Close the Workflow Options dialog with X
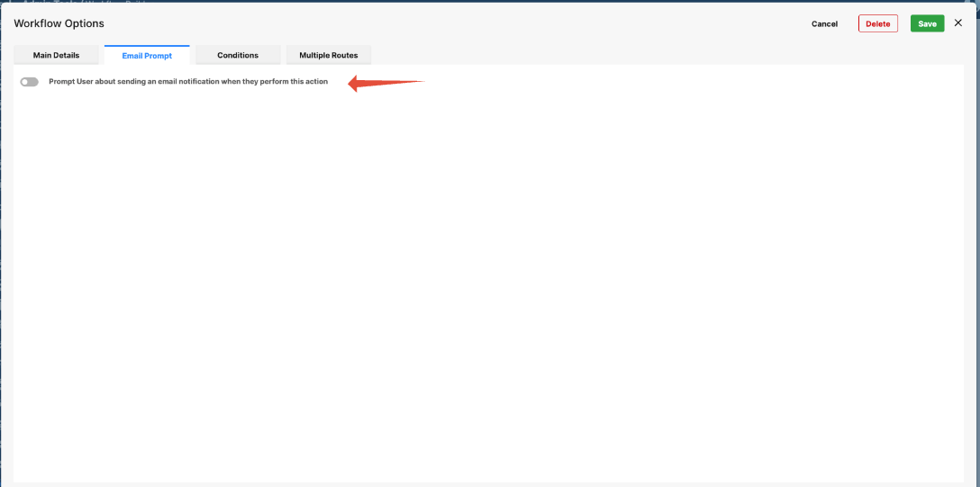980x487 pixels. [958, 23]
